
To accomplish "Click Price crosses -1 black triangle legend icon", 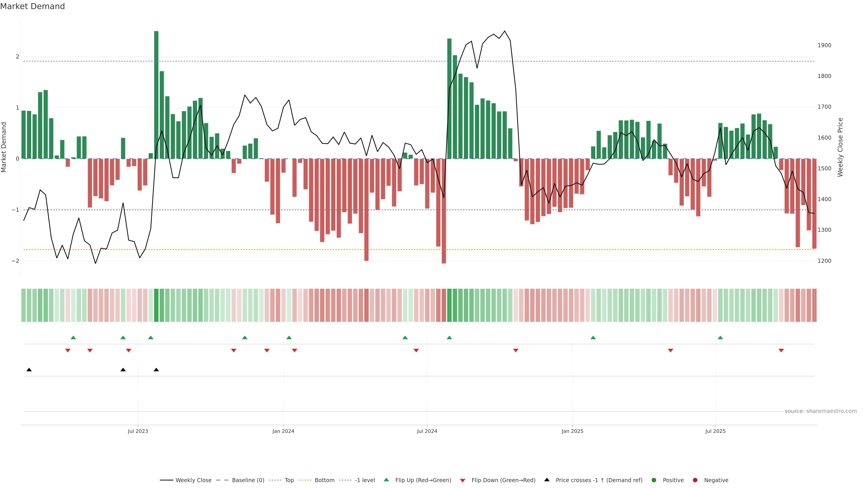I will [x=547, y=480].
